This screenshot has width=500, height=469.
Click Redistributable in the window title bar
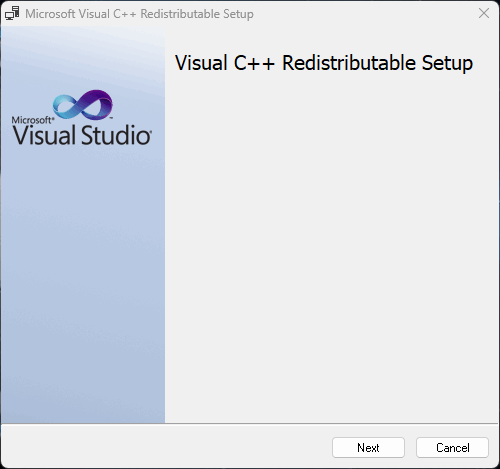coord(180,14)
